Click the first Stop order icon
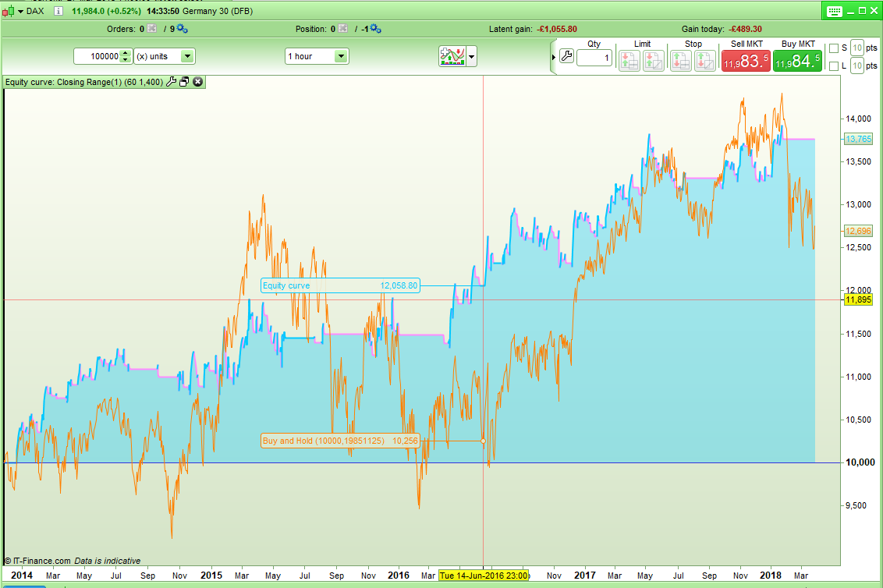883x588 pixels. pos(680,60)
